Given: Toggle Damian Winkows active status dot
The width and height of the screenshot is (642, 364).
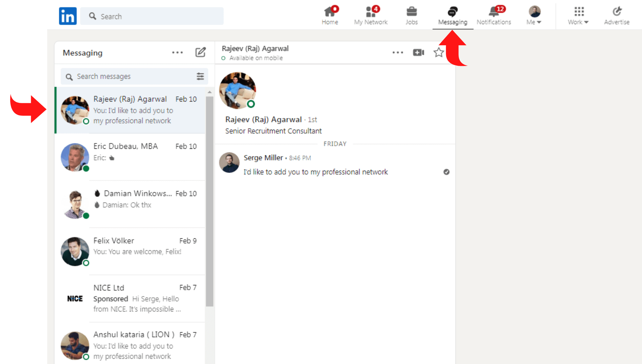Looking at the screenshot, I should [86, 215].
